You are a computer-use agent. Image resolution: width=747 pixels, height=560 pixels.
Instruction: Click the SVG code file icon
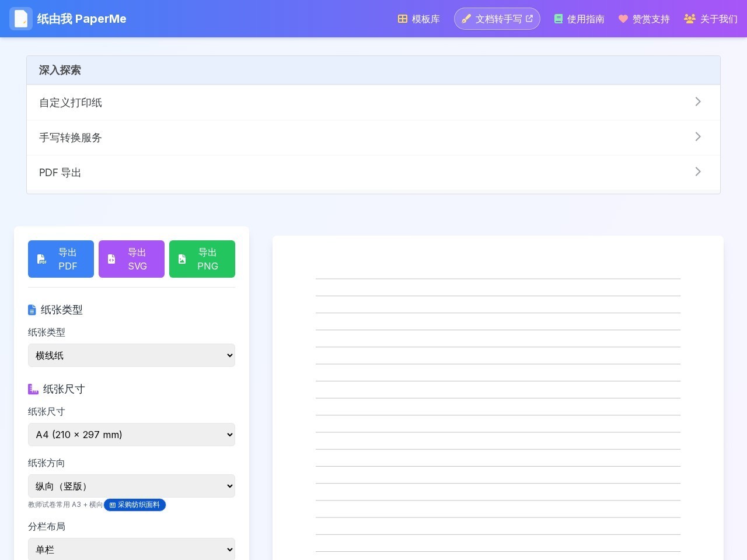pos(111,259)
